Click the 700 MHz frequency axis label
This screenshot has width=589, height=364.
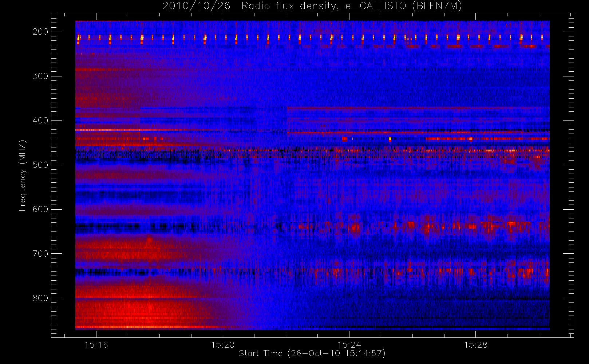click(40, 254)
